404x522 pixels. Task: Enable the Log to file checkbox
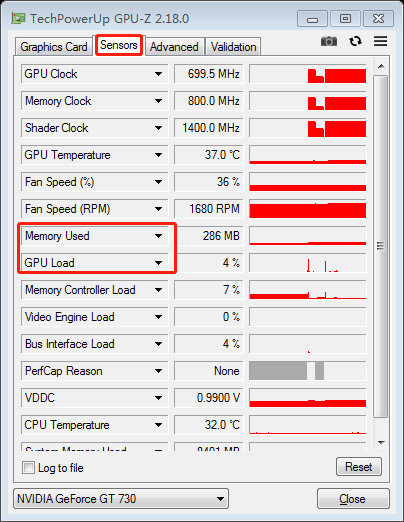(28, 467)
